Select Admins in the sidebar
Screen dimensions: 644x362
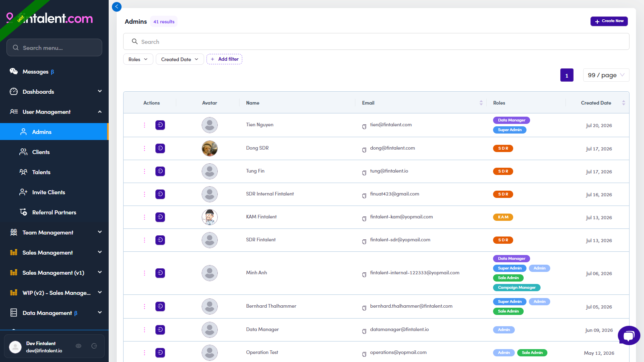pyautogui.click(x=54, y=132)
